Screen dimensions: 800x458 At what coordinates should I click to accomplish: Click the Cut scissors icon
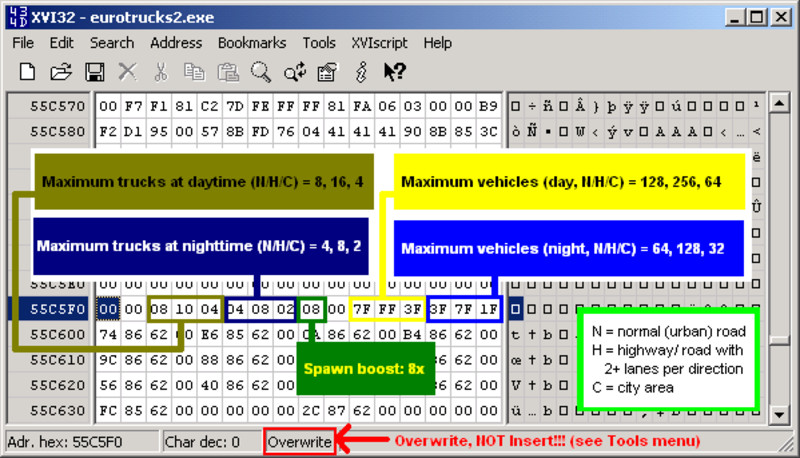[x=161, y=72]
